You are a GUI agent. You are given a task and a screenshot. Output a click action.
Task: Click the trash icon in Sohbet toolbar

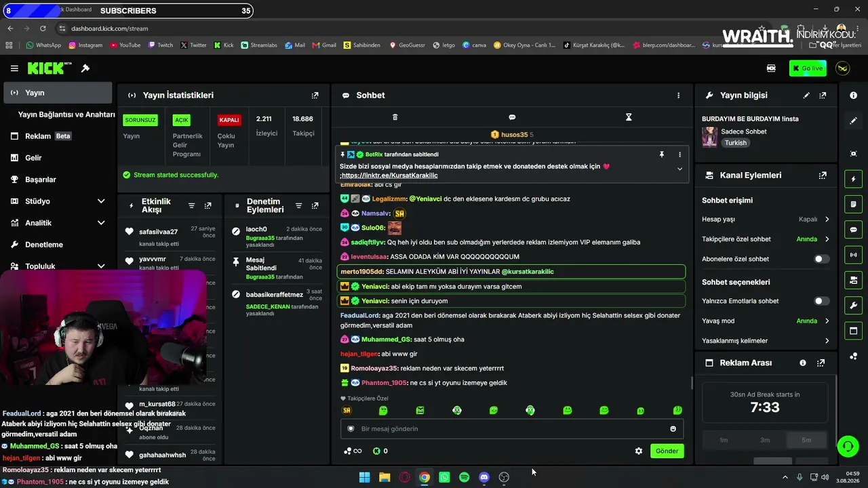[395, 117]
